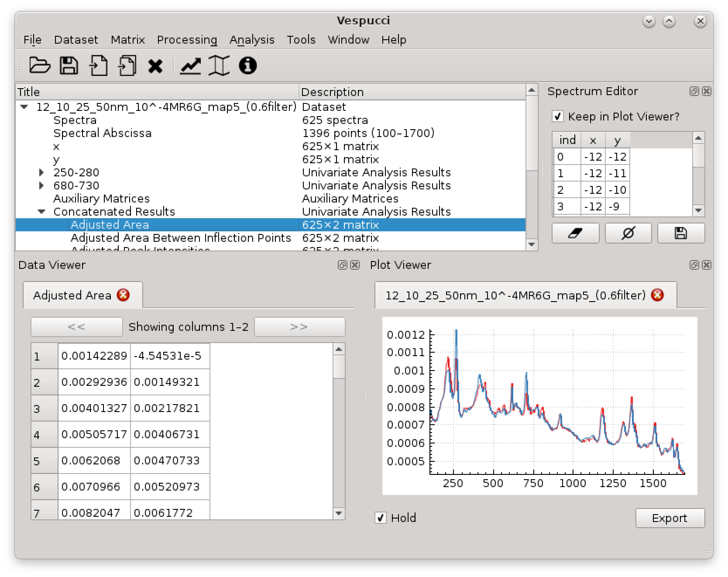Close the Adjusted Area tab

[124, 295]
